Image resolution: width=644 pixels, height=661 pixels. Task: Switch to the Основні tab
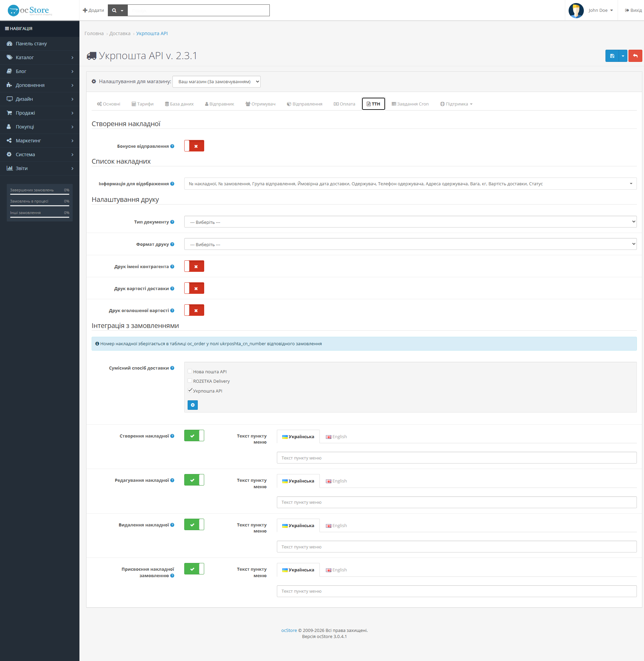(x=109, y=104)
